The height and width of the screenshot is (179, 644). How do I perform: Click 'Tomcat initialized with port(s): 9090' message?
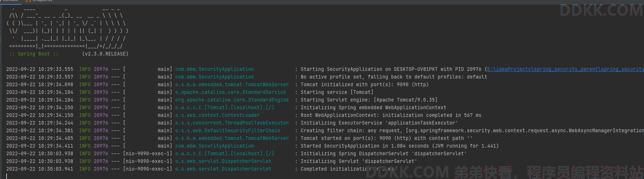(x=364, y=84)
